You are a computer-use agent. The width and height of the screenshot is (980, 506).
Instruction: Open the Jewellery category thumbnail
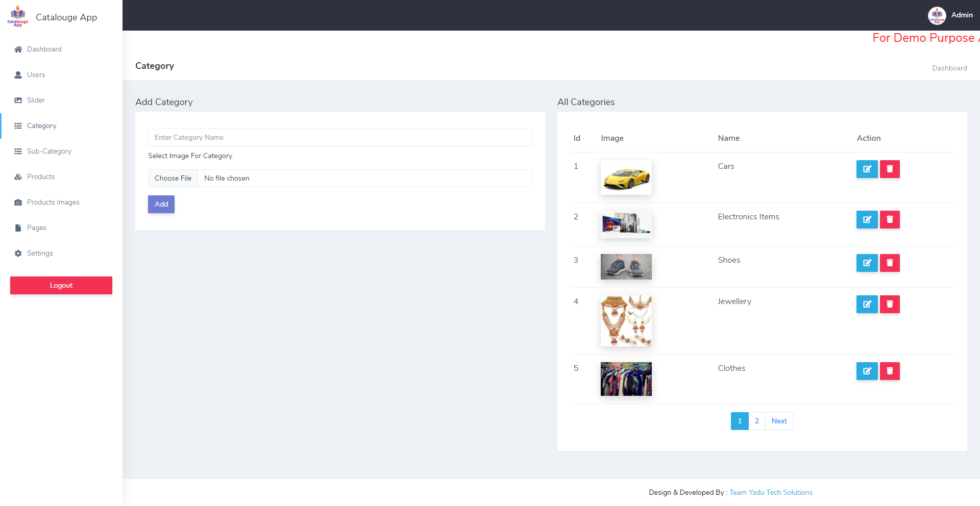pyautogui.click(x=626, y=321)
